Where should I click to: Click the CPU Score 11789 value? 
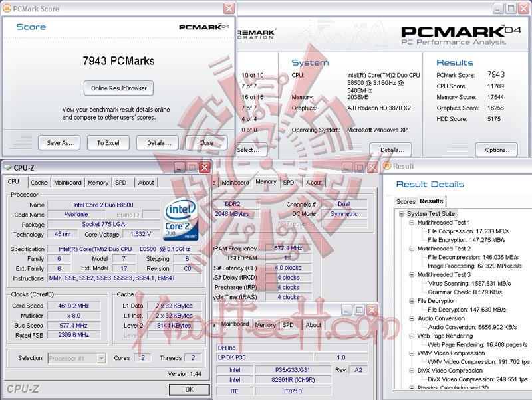[x=495, y=86]
